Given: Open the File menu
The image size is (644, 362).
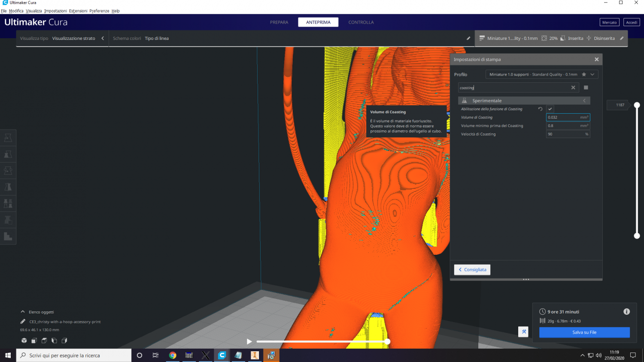Looking at the screenshot, I should [4, 11].
